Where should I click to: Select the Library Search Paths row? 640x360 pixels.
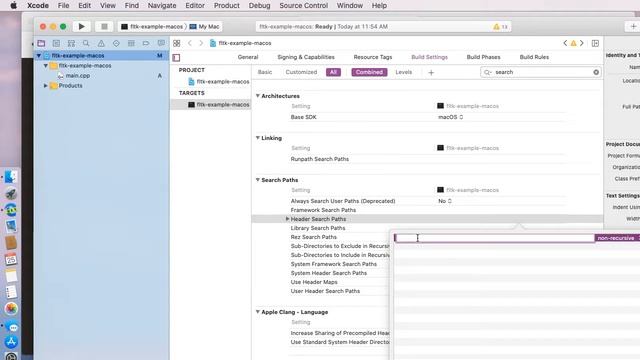click(318, 228)
